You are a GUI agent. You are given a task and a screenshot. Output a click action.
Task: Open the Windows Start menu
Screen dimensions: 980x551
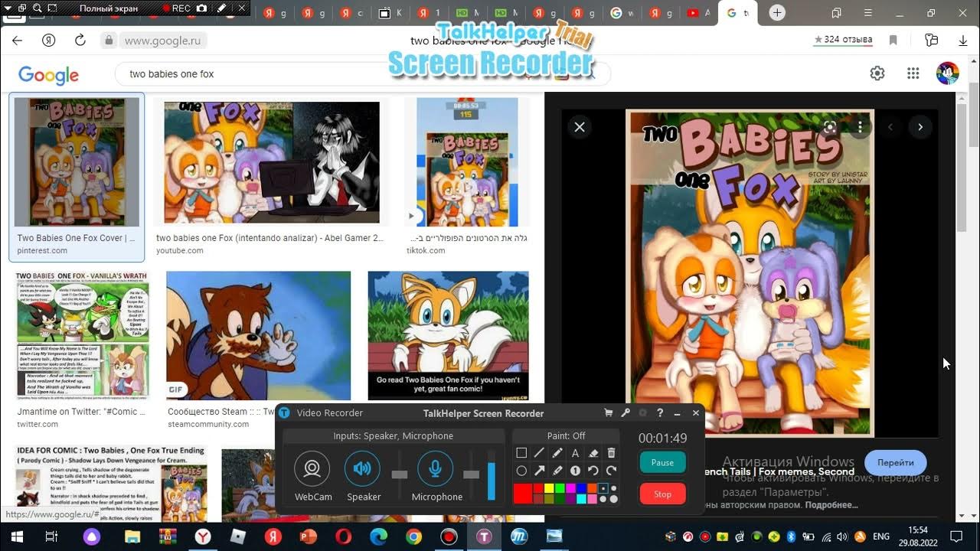(16, 536)
